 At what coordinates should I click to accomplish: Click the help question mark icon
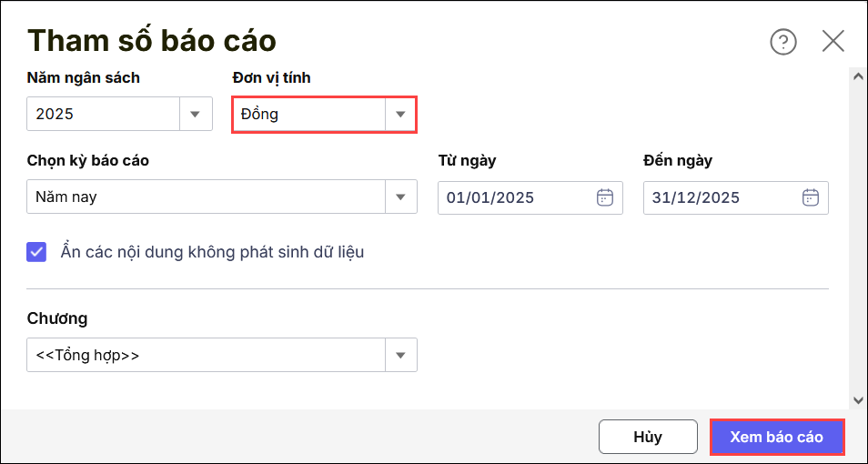point(782,42)
